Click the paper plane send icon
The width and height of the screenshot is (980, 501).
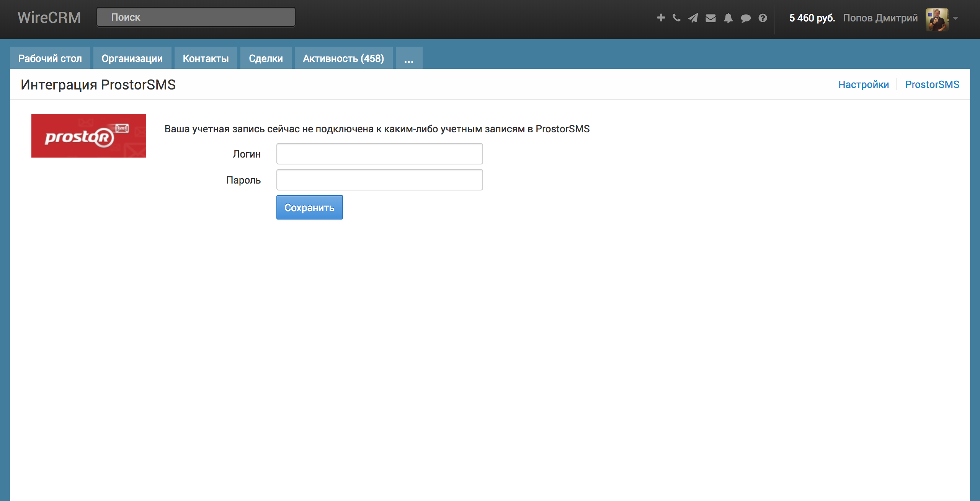693,18
